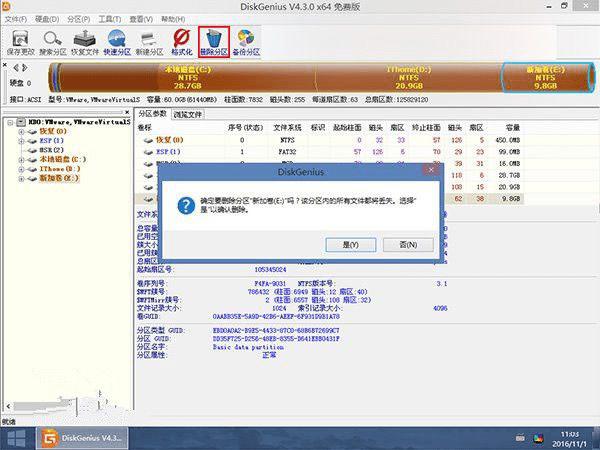
Task: Select the D: partition bar in disk map
Action: pyautogui.click(x=409, y=78)
